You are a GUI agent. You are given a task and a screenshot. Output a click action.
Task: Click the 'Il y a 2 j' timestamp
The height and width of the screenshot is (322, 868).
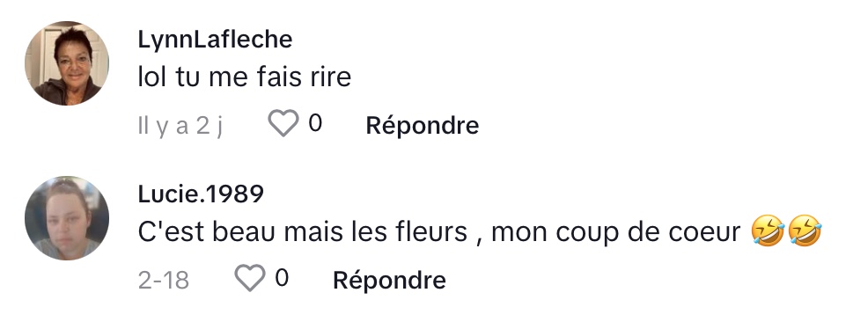180,126
